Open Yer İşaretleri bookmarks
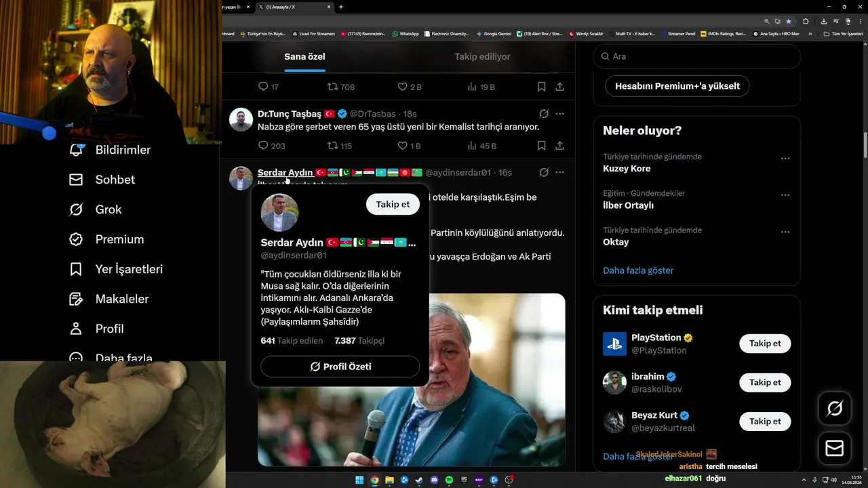 (x=116, y=269)
